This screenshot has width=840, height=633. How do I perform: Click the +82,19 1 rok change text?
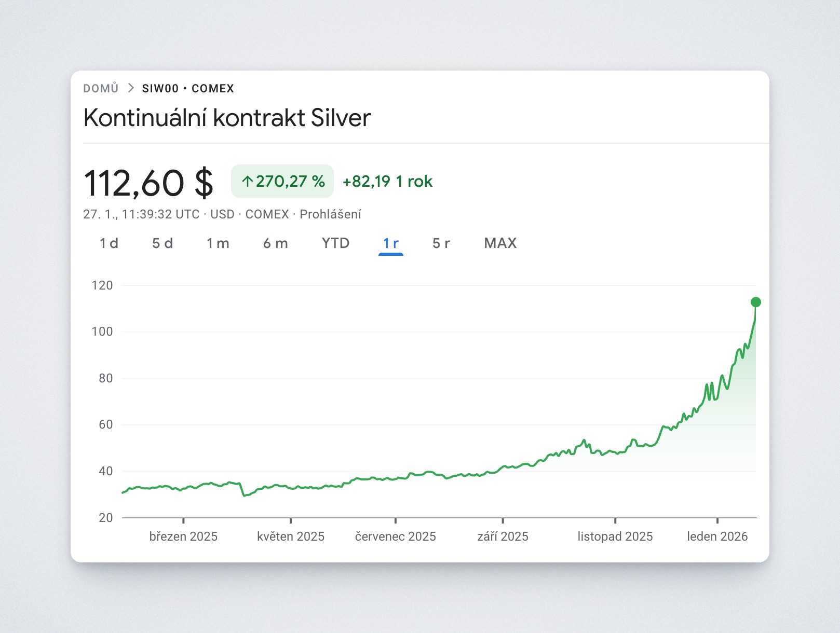[387, 181]
